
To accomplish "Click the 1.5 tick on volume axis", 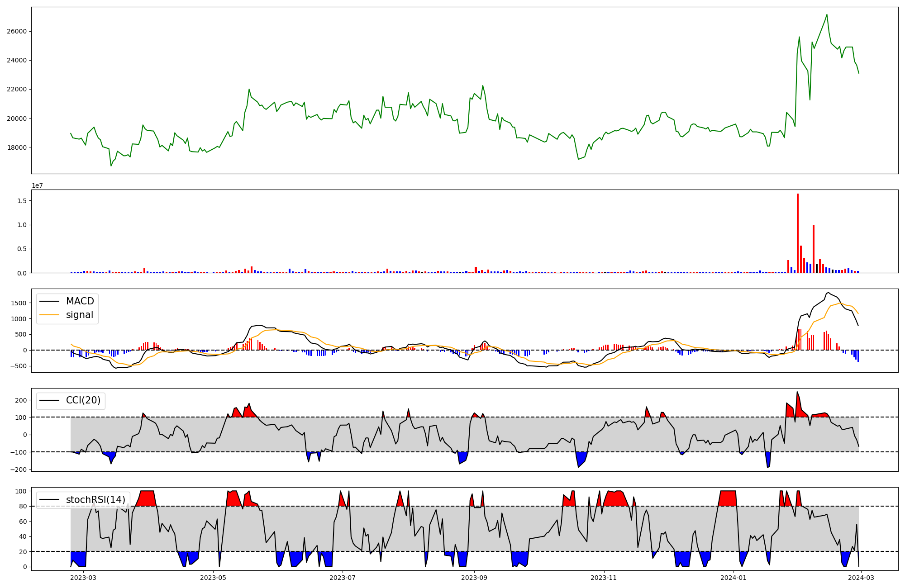I will coord(22,201).
